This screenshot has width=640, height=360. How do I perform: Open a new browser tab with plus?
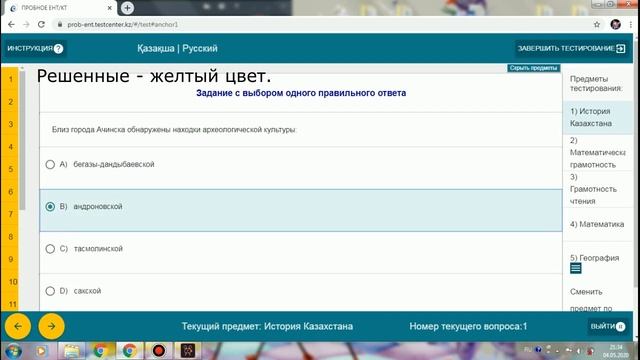(127, 8)
